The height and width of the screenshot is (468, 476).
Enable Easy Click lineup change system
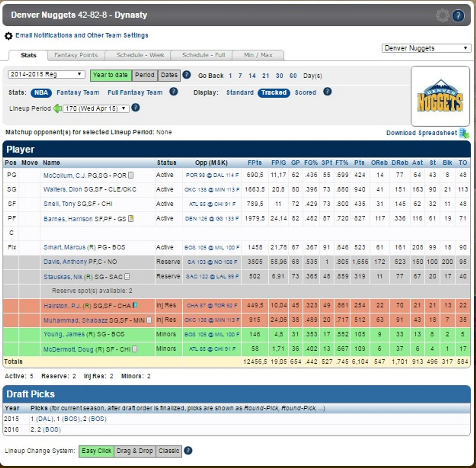pos(96,451)
